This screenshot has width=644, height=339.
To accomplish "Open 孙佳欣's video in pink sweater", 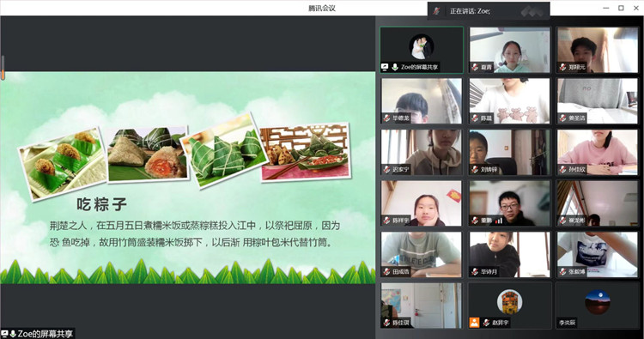I will [598, 152].
